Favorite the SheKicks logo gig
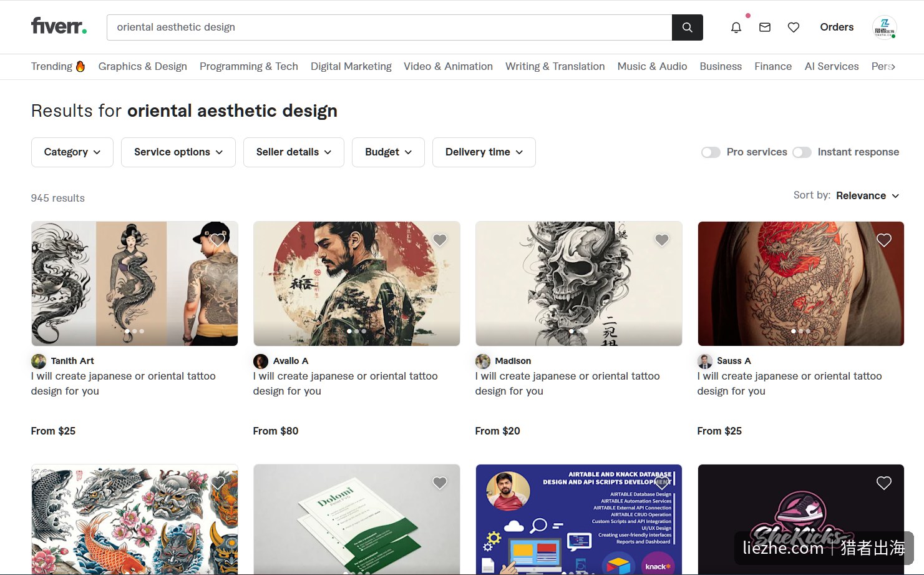 pyautogui.click(x=884, y=483)
